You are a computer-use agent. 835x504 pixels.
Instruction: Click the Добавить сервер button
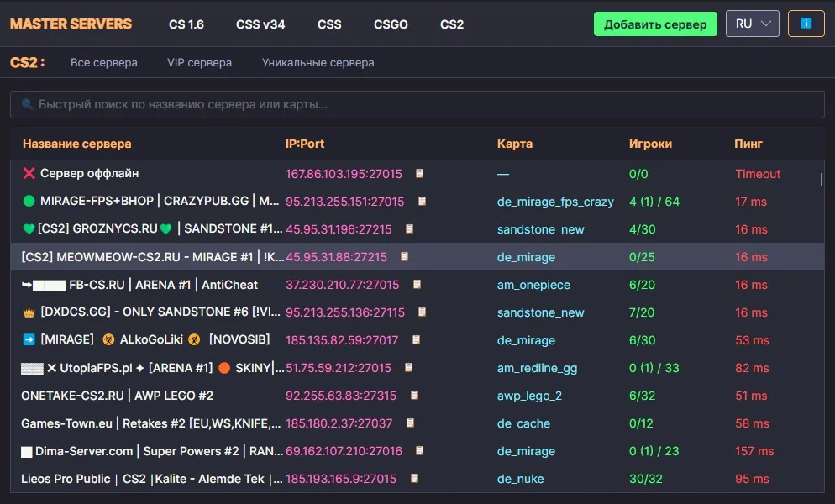(x=655, y=24)
